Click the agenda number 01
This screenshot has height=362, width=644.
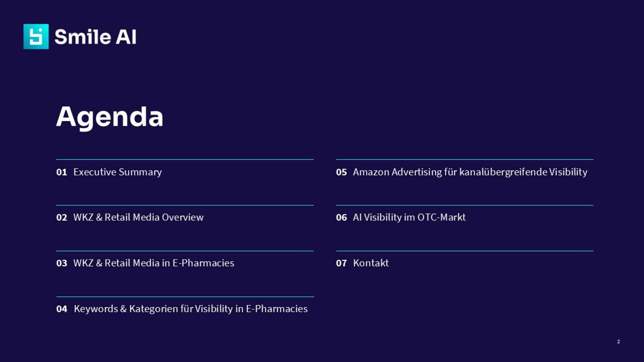[x=62, y=172]
